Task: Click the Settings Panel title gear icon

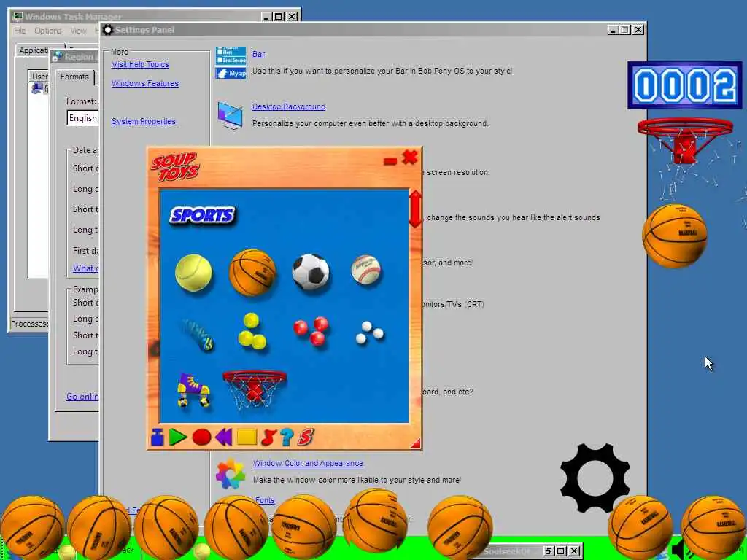Action: tap(108, 30)
